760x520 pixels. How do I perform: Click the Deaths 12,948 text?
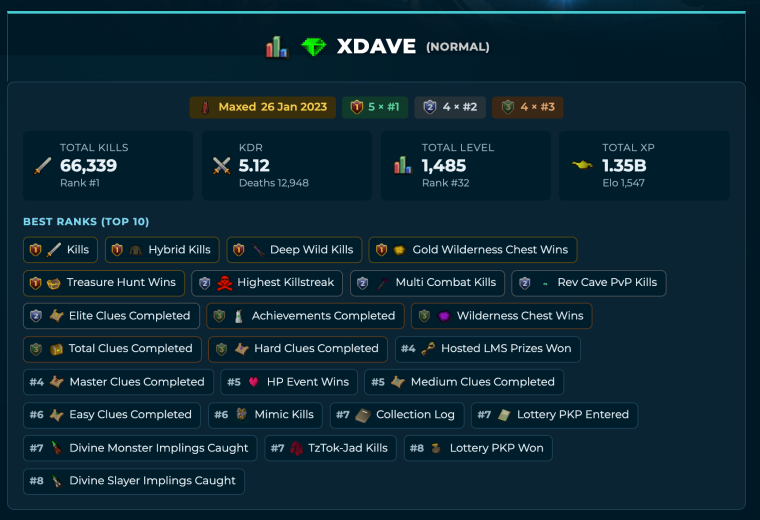tap(274, 183)
